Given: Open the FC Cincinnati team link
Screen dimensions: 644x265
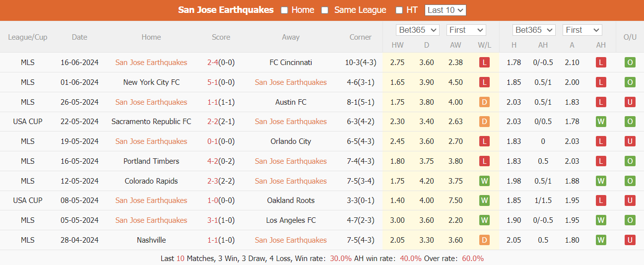Looking at the screenshot, I should click(291, 63).
